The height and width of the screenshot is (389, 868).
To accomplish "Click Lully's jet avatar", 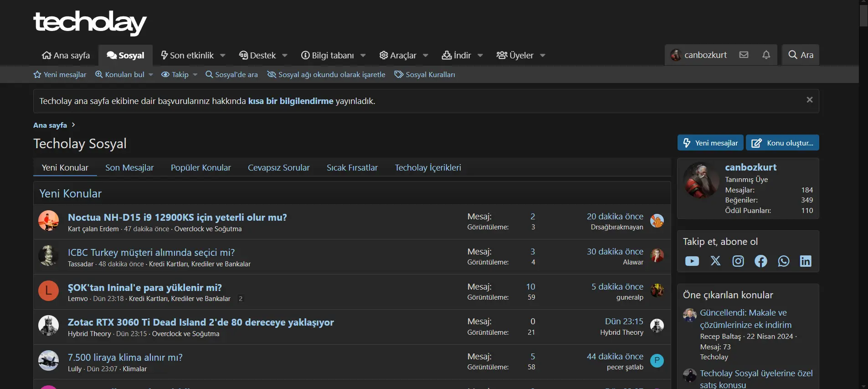I will 48,361.
